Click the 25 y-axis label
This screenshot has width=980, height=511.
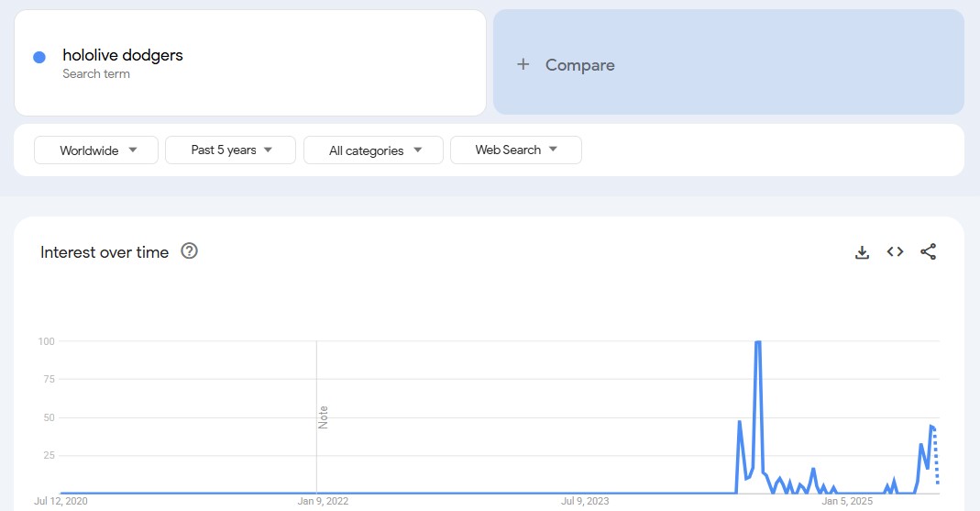[x=50, y=455]
